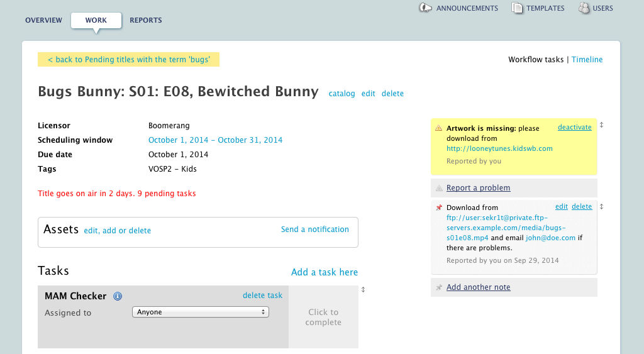Click the October 1, 2014 due date value
The height and width of the screenshot is (354, 644).
[178, 155]
